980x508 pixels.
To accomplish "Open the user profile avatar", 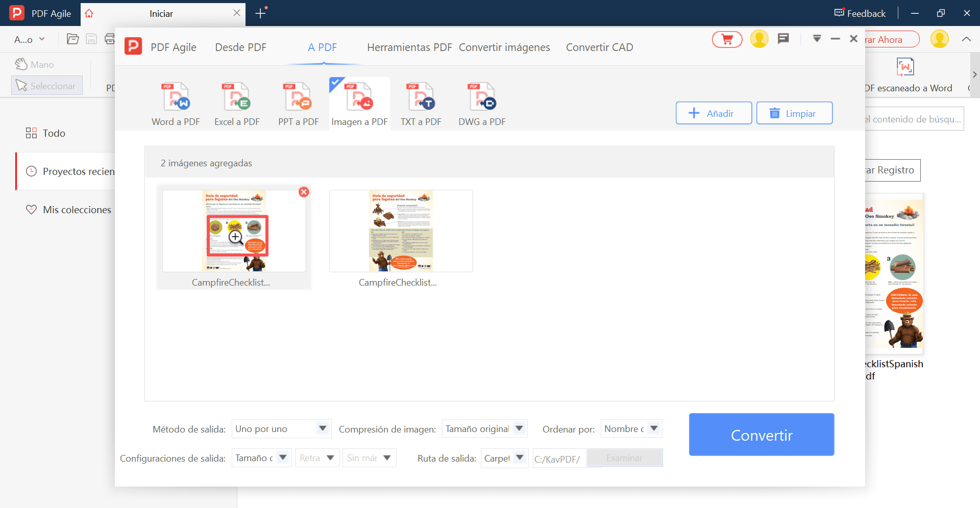I will point(759,39).
